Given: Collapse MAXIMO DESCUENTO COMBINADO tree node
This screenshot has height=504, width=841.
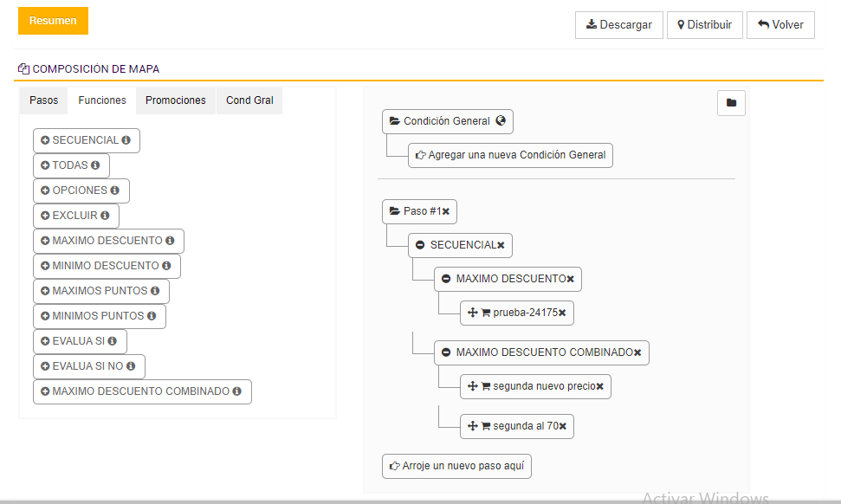Looking at the screenshot, I should (446, 352).
